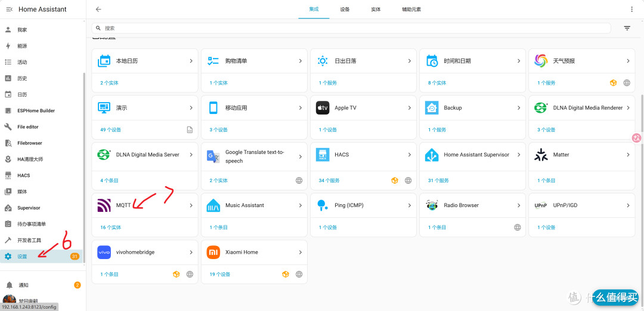Open HA清理大师 in the sidebar
This screenshot has height=311, width=644.
41,159
